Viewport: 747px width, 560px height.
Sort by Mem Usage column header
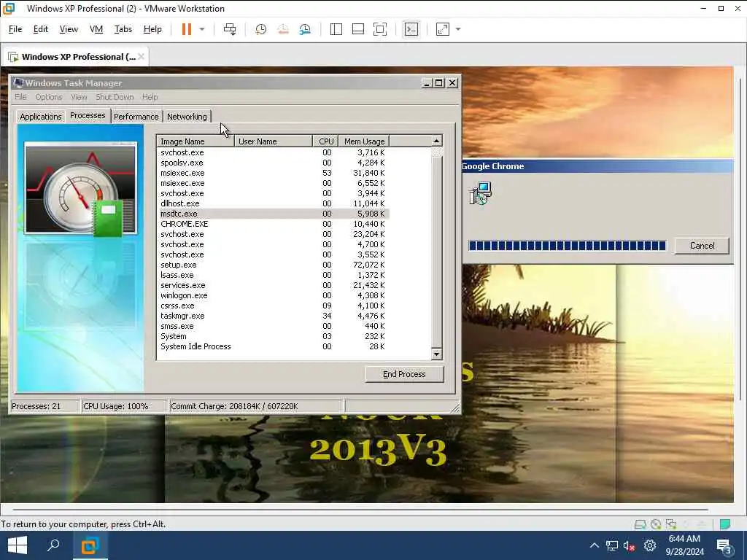tap(364, 141)
